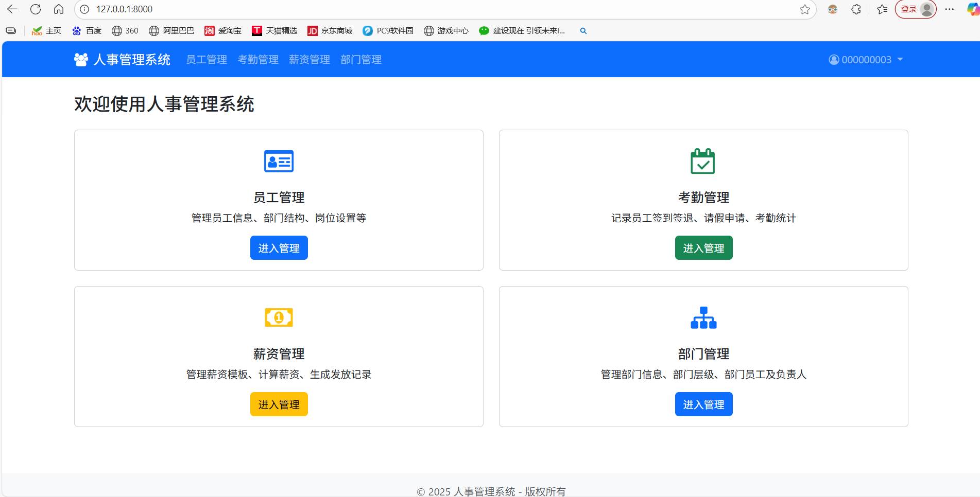Click the yellow salary money icon
This screenshot has width=980, height=497.
(279, 317)
